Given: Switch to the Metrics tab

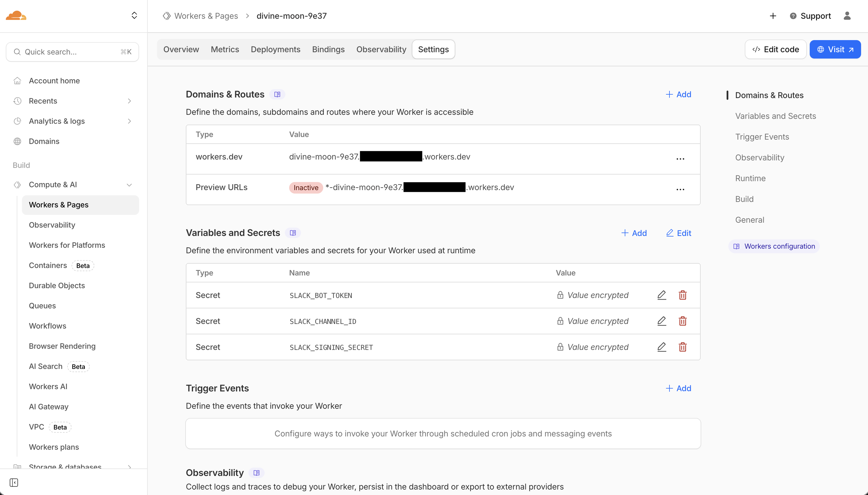Looking at the screenshot, I should pyautogui.click(x=225, y=49).
